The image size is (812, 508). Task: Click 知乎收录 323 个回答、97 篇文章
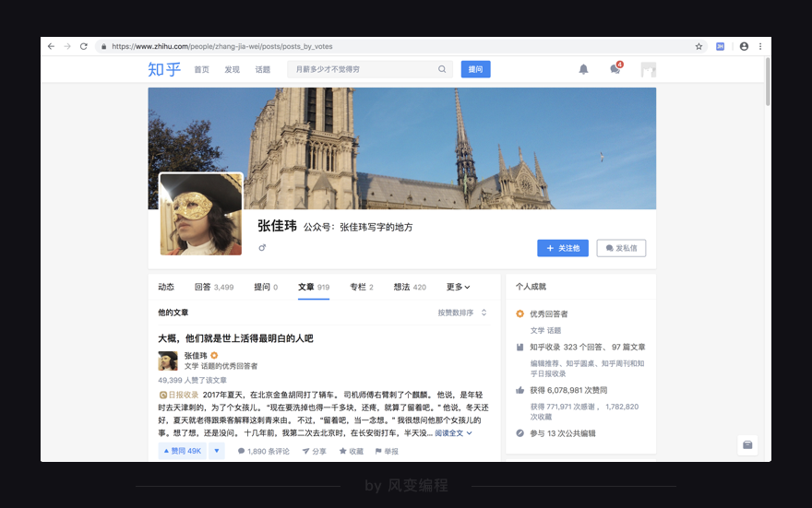[587, 347]
